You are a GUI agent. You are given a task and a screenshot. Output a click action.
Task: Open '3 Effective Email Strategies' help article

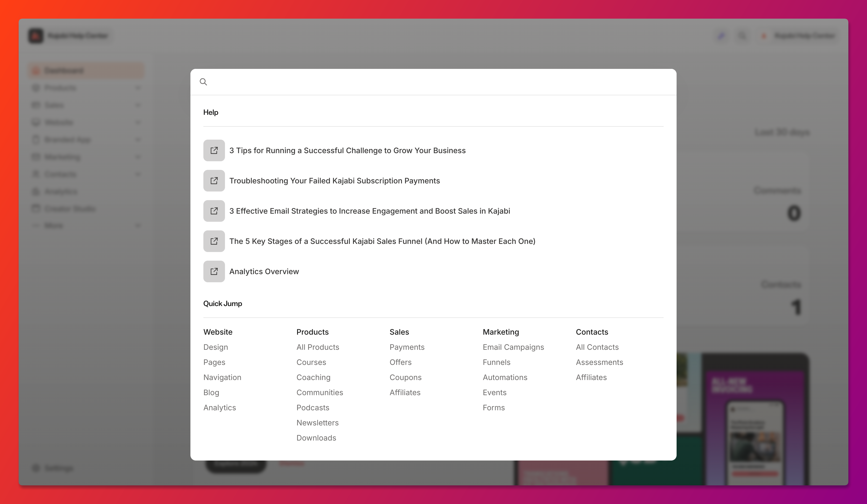point(370,211)
